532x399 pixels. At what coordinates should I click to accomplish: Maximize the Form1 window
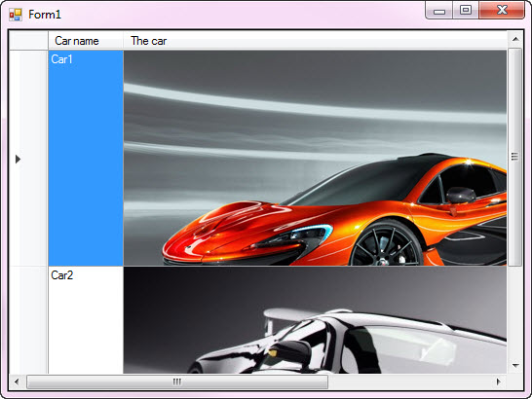pos(466,11)
